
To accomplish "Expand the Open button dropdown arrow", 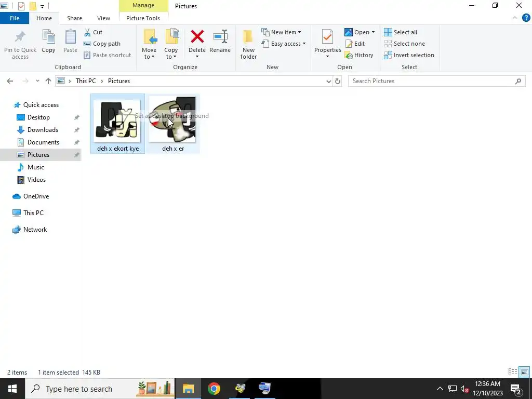I will coord(373,32).
